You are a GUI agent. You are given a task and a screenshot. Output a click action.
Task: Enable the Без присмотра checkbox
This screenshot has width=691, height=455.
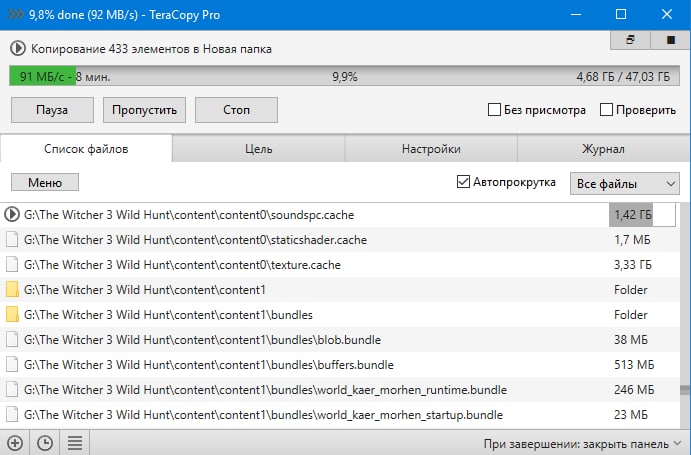[494, 109]
